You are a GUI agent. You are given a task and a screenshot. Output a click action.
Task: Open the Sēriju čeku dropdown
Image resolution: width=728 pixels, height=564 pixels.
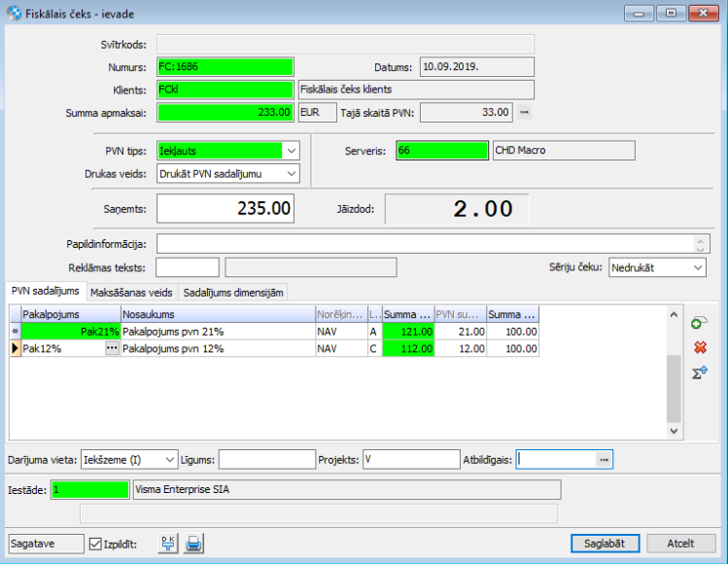pyautogui.click(x=697, y=267)
